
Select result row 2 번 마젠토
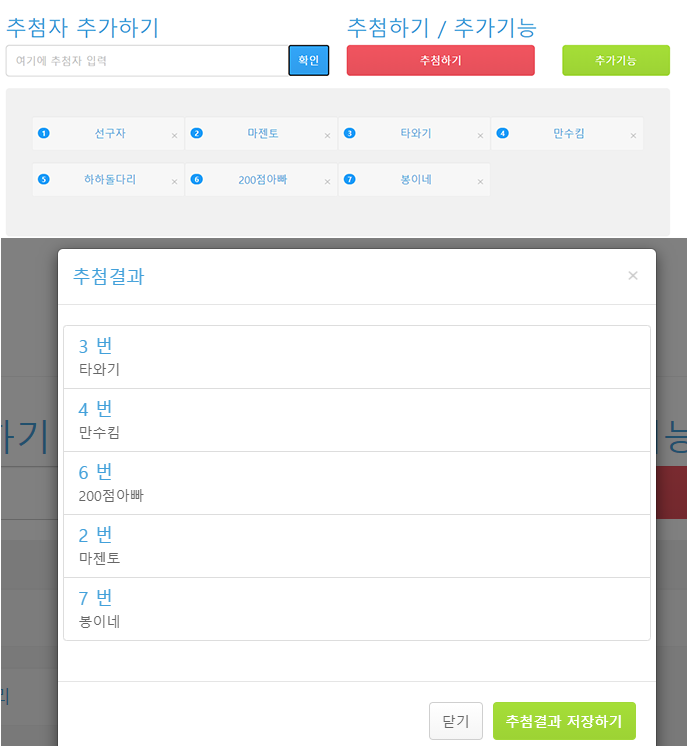click(x=357, y=546)
